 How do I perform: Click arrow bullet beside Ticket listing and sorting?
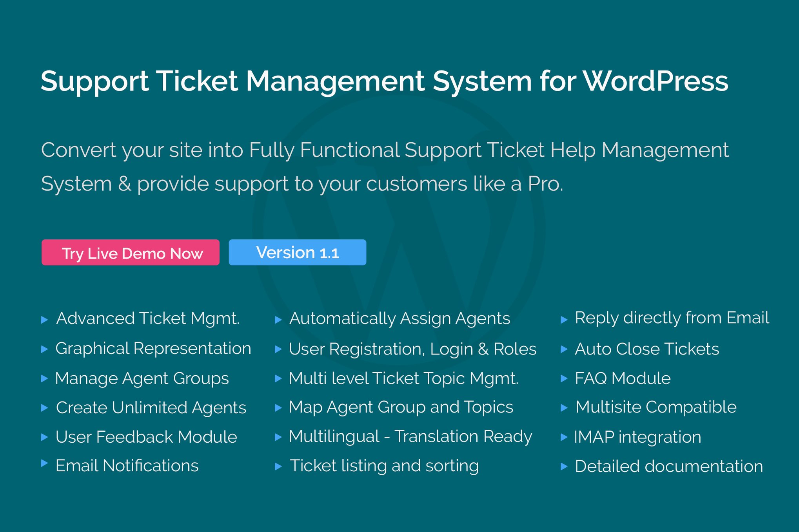(x=278, y=466)
